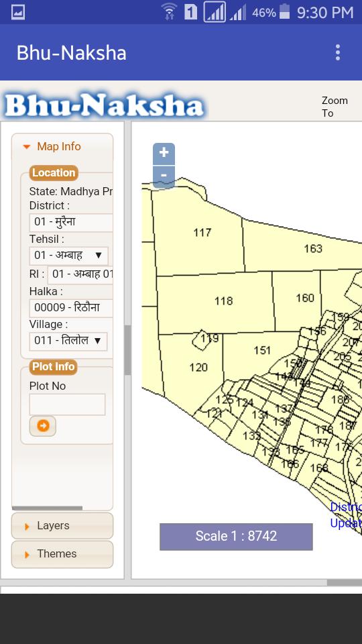Expand the Themes panel
362x644 pixels.
(x=62, y=554)
